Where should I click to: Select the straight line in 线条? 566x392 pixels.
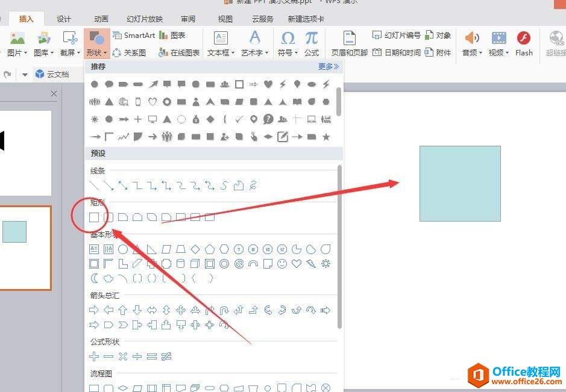(94, 185)
